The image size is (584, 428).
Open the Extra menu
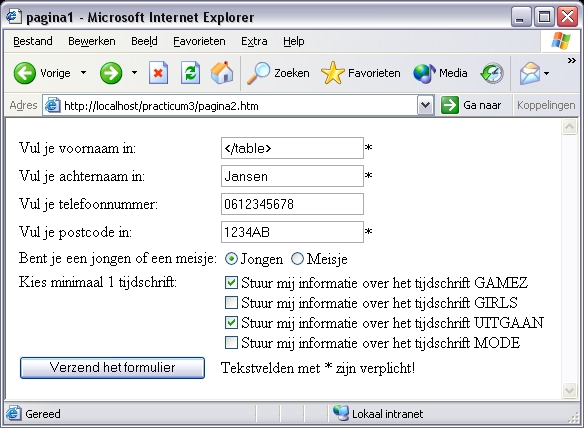point(254,41)
